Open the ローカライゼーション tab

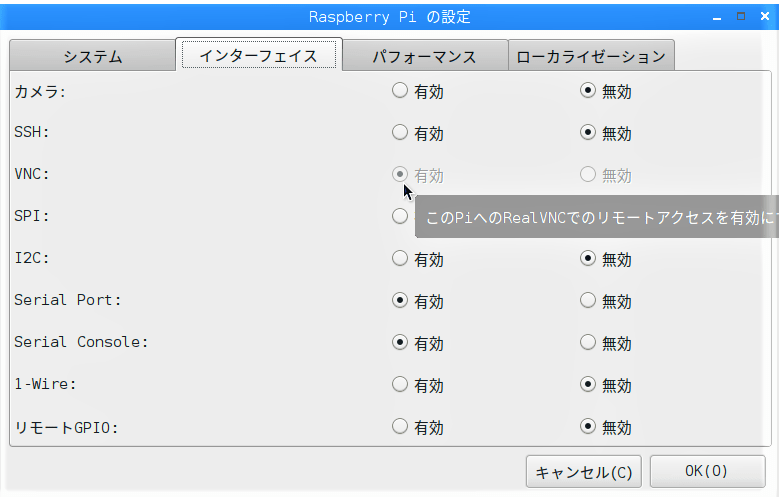[591, 56]
